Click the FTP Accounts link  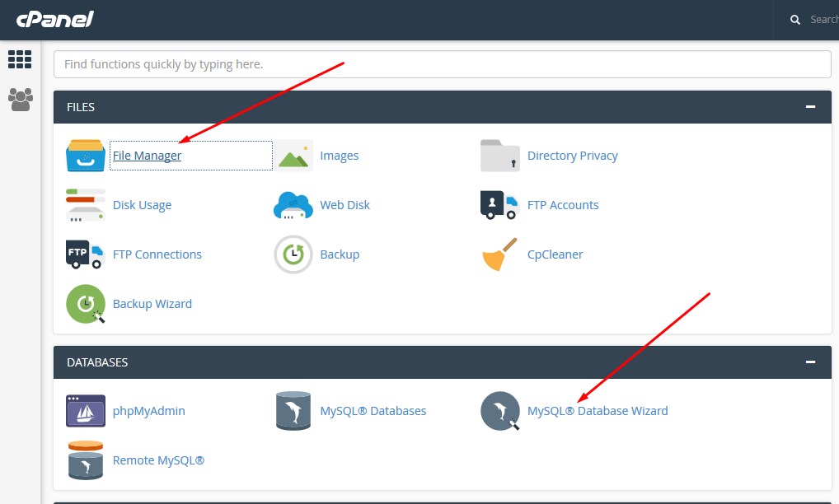[x=563, y=205]
